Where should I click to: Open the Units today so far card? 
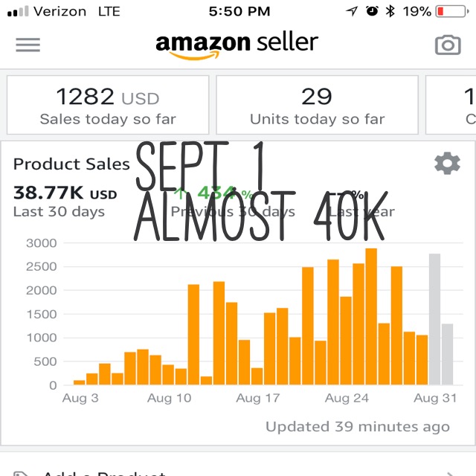[x=317, y=105]
